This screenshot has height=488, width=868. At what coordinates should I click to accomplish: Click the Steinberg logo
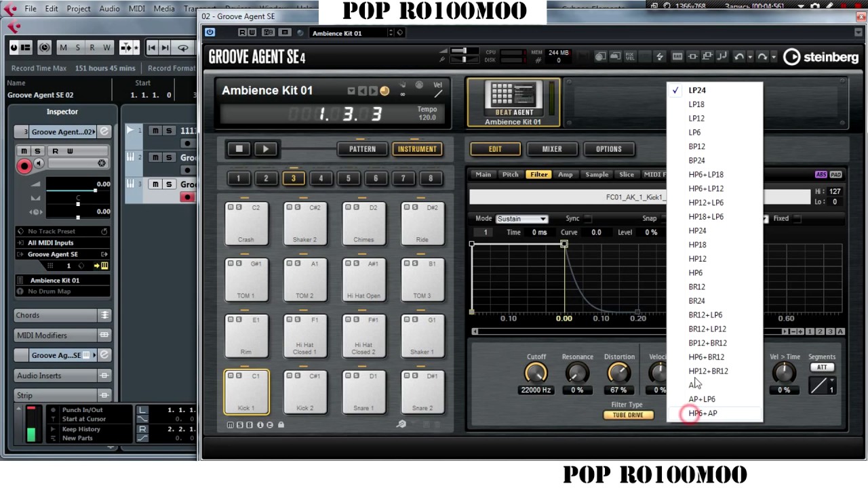point(821,57)
